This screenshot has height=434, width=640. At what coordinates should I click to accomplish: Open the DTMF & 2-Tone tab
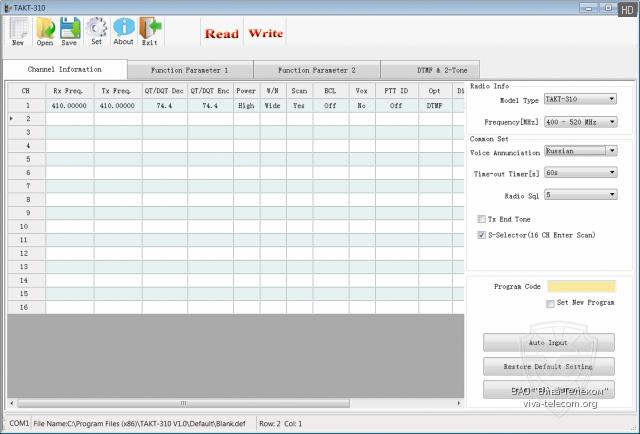click(443, 71)
